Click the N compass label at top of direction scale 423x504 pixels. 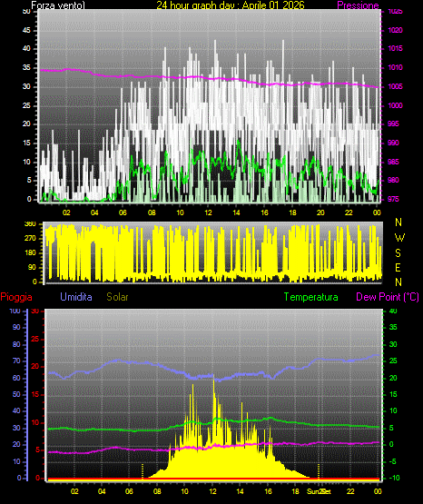pyautogui.click(x=398, y=222)
